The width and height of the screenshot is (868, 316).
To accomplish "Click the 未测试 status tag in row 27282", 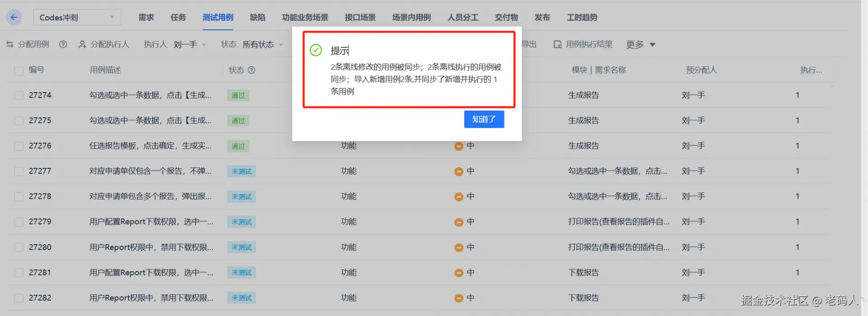I will (x=241, y=298).
